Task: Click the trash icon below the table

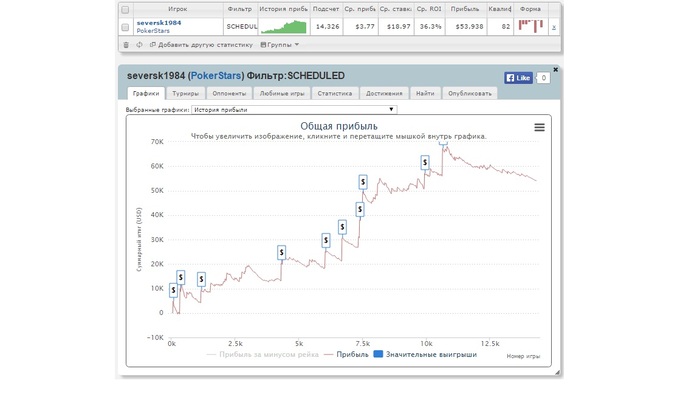Action: pyautogui.click(x=126, y=45)
